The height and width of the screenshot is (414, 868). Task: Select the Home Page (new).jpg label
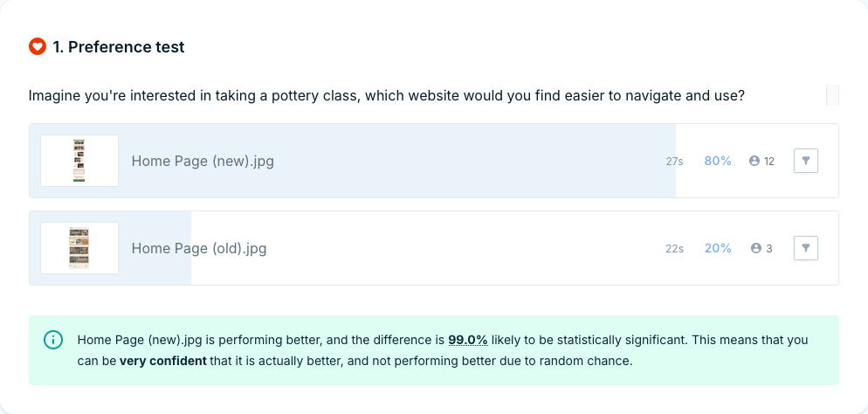[203, 161]
